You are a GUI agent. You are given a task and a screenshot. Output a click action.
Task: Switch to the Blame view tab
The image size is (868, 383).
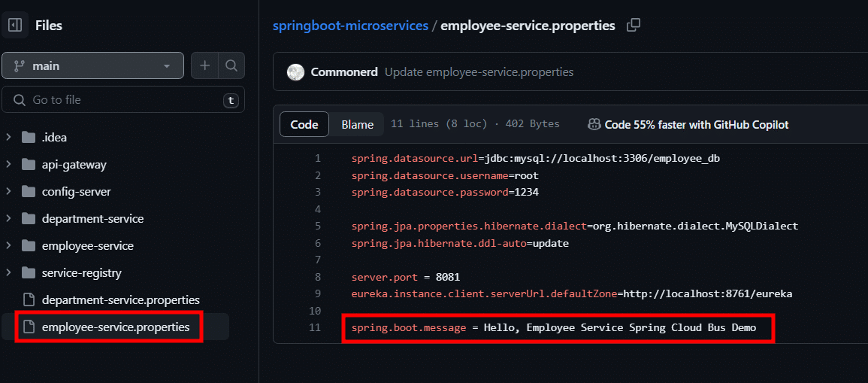[357, 124]
